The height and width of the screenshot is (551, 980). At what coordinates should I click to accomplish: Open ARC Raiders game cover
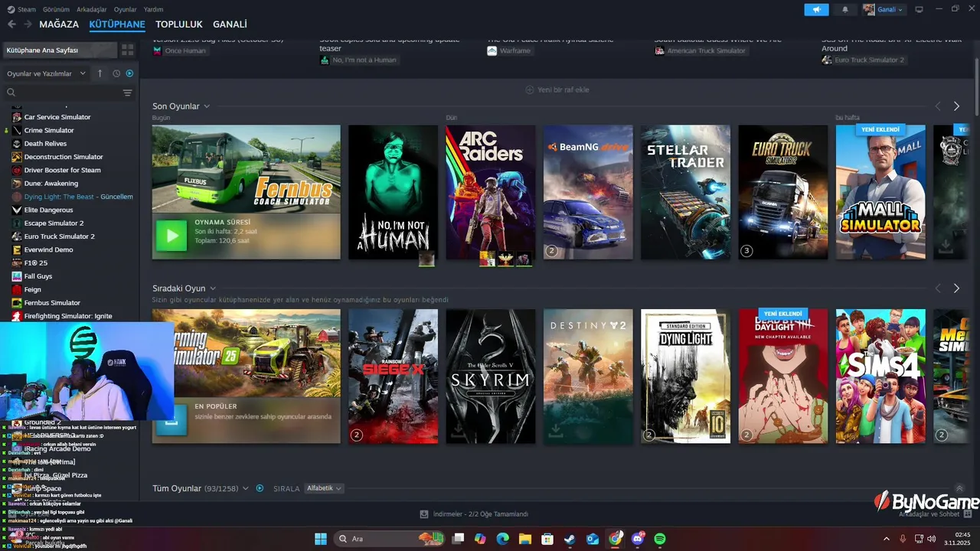click(x=491, y=192)
